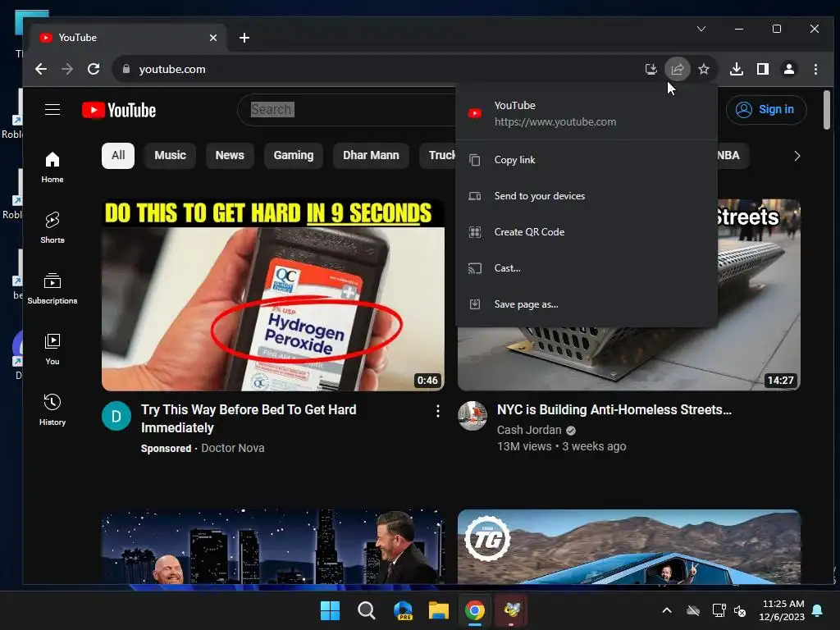840x630 pixels.
Task: Click the YouTube search field
Action: [348, 109]
